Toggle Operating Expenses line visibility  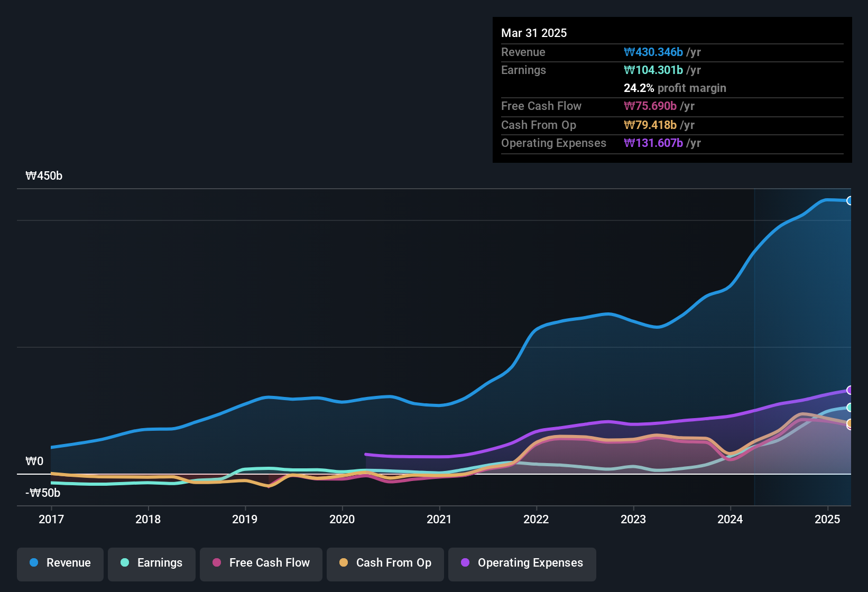pos(522,563)
